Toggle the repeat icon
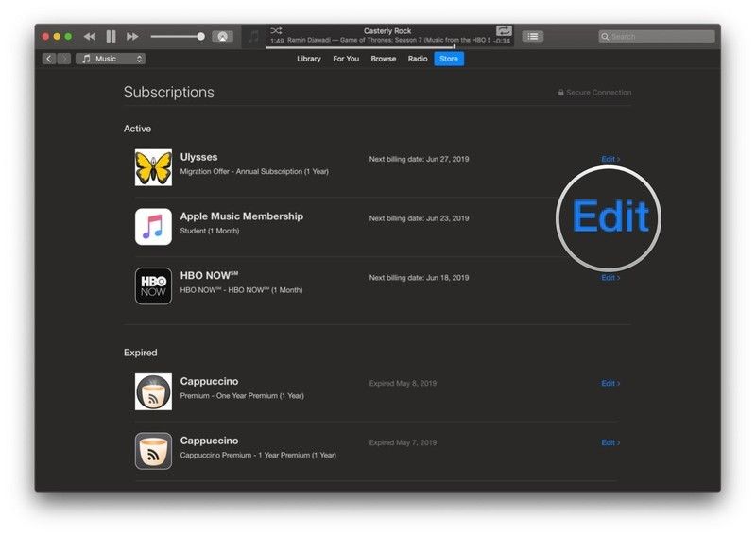The image size is (756, 536). [x=504, y=31]
